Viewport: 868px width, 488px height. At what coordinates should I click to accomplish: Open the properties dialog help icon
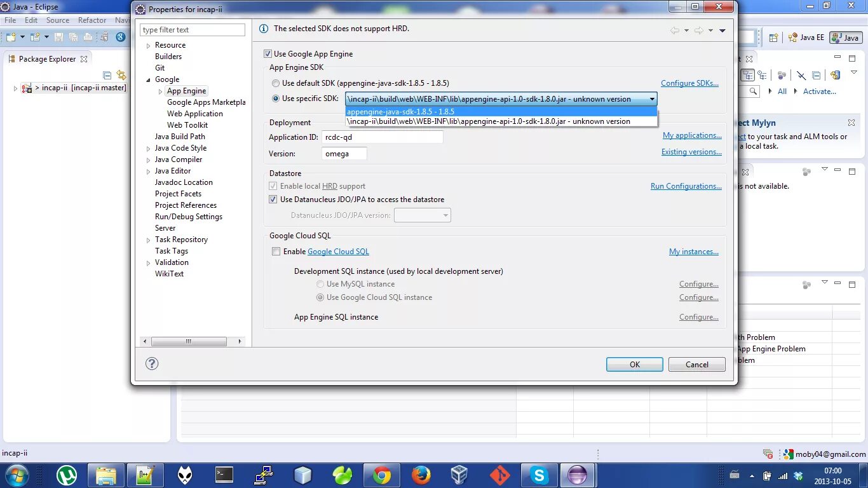(x=152, y=363)
